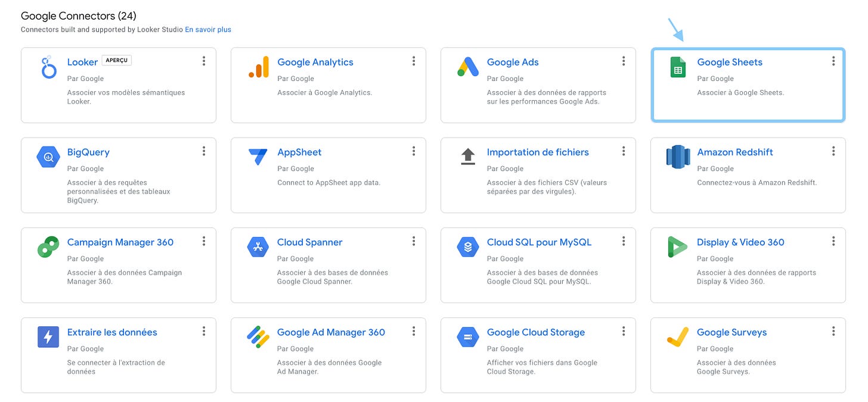This screenshot has width=868, height=402.
Task: Select the Looker connector title
Action: 82,62
